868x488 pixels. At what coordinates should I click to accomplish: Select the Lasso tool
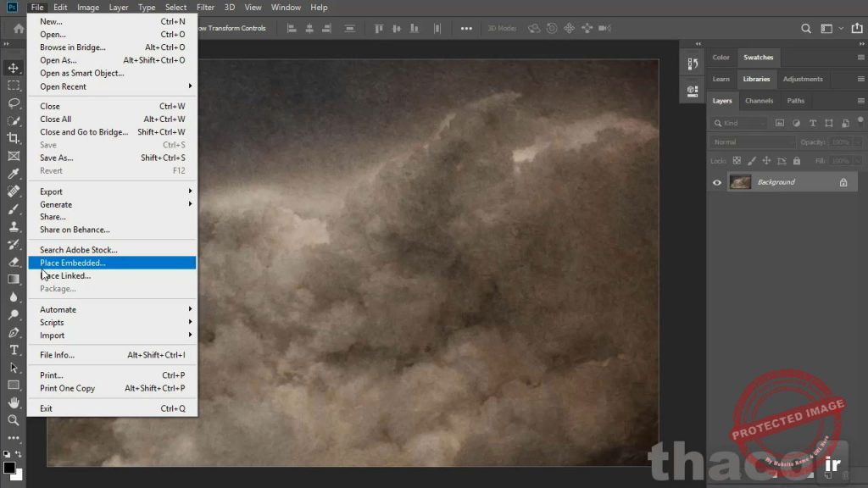click(x=14, y=103)
